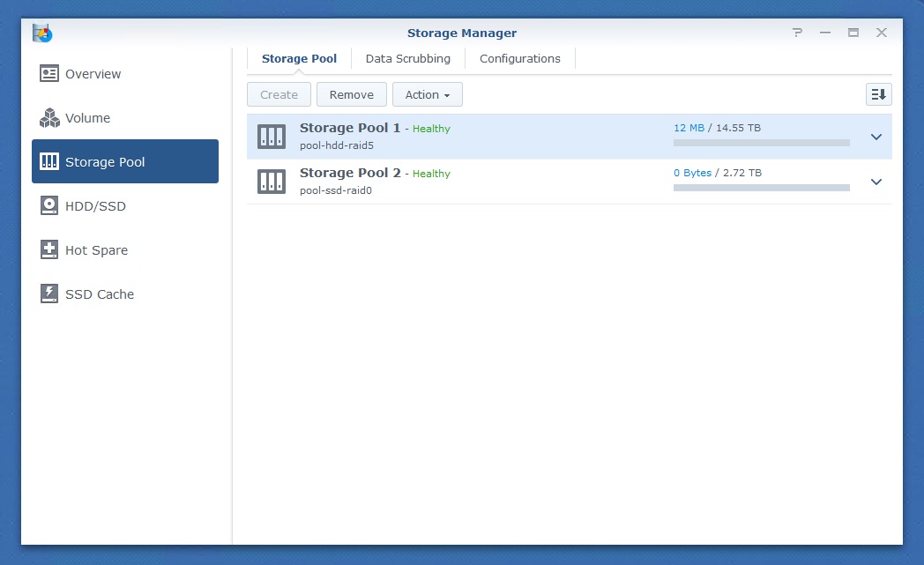Click Storage Pool 1 usage bar

(x=761, y=142)
